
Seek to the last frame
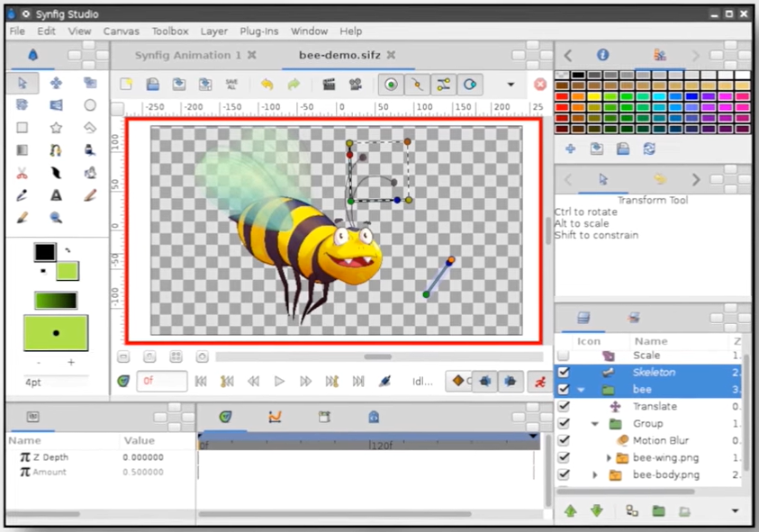pos(358,382)
